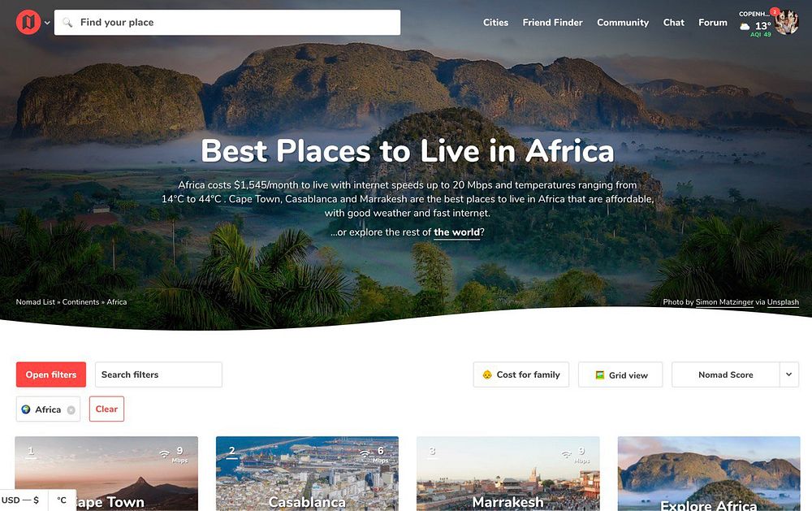The image size is (812, 511).
Task: Open the USD currency selector
Action: [21, 500]
